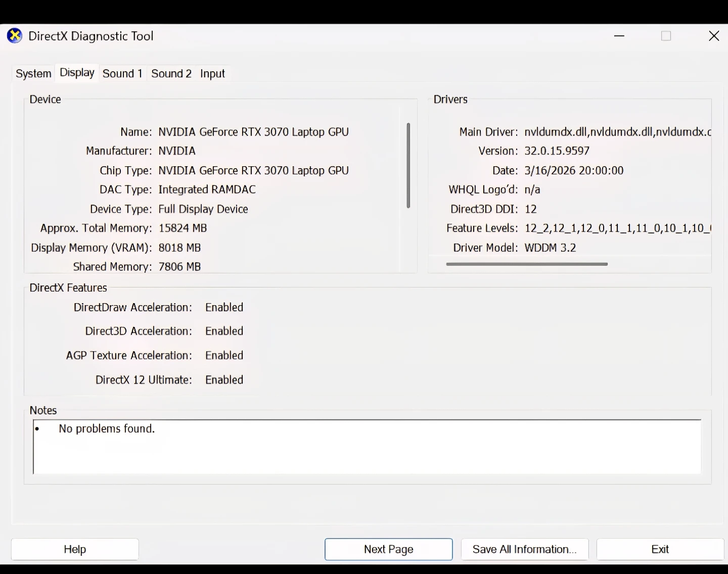Click the DirectX Diagnostic Tool title icon
This screenshot has width=728, height=574.
[15, 36]
